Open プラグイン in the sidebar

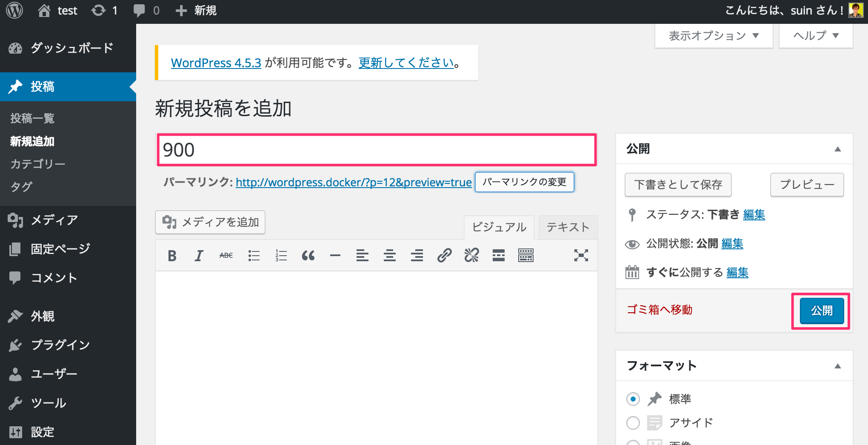click(x=68, y=345)
